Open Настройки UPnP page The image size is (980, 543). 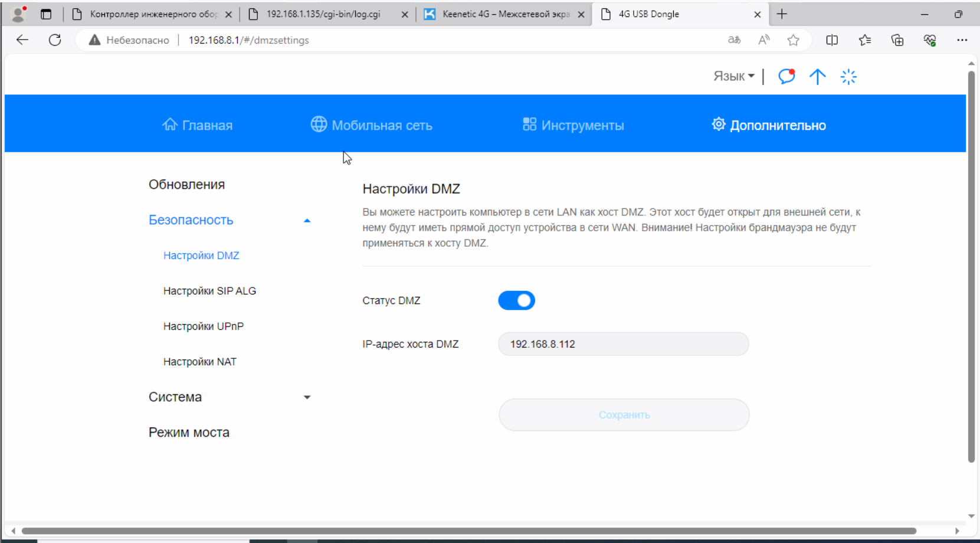(x=204, y=326)
